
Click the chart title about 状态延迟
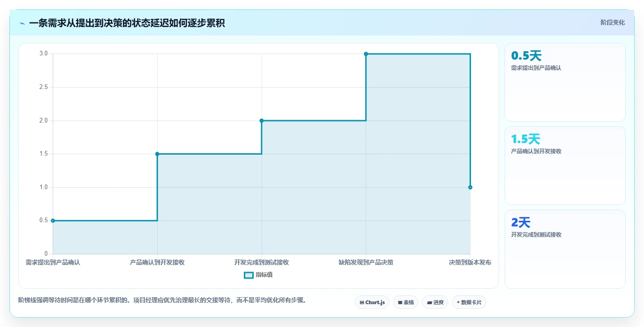pyautogui.click(x=127, y=23)
